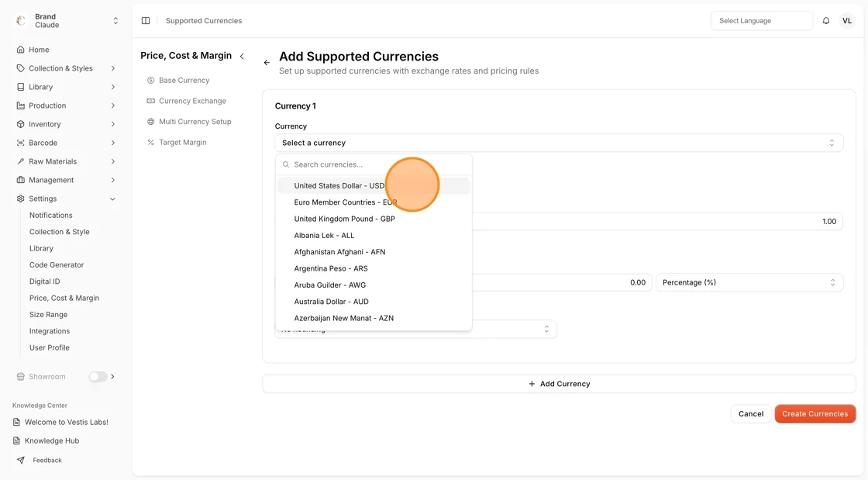Click the Inventory box icon

click(20, 124)
